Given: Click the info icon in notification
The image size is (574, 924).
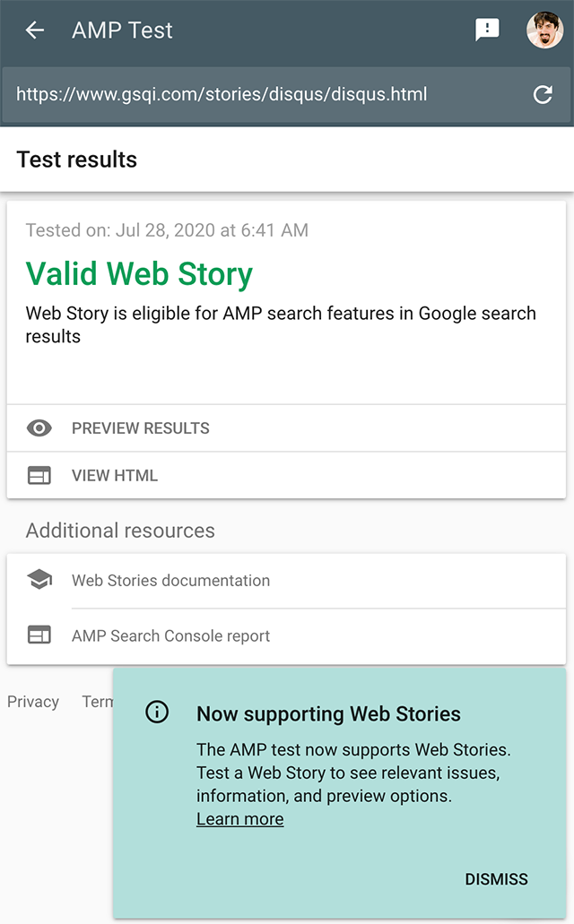Looking at the screenshot, I should 157,713.
